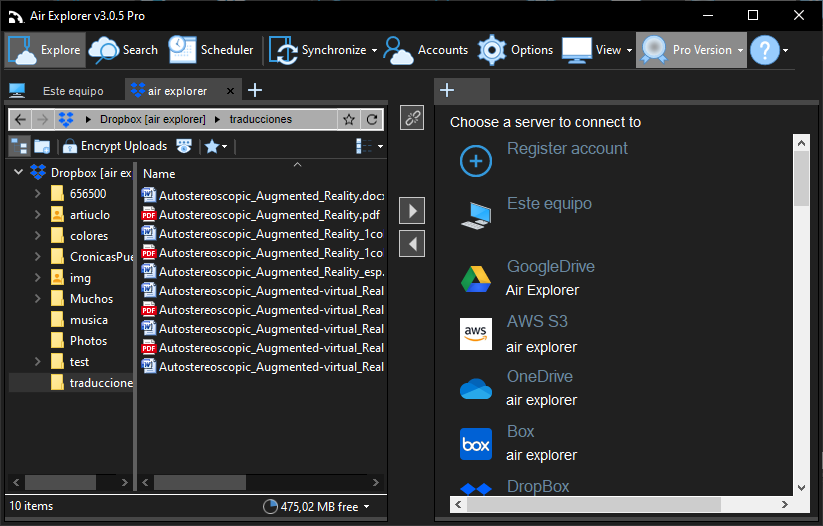This screenshot has width=823, height=526.
Task: Click Dropbox [air explorer] breadcrumb
Action: (153, 119)
